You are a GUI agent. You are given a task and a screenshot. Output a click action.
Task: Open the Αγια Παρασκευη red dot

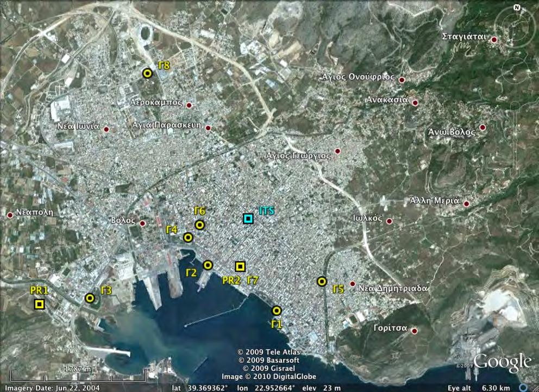208,128
